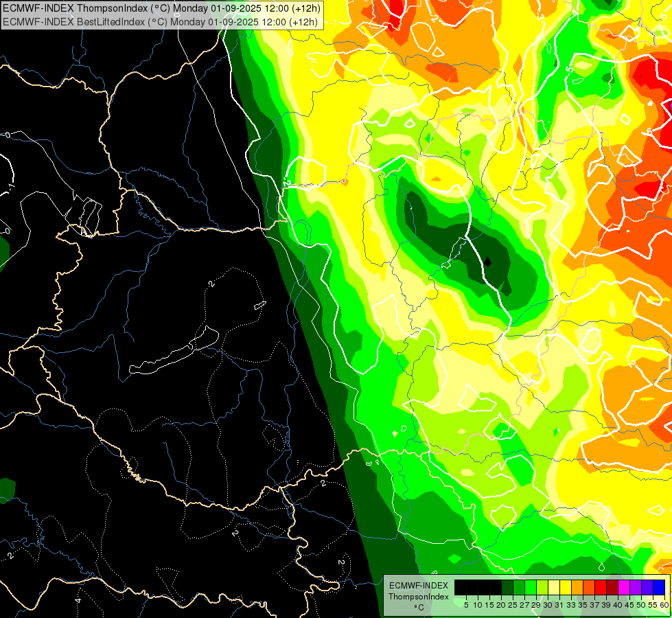This screenshot has width=672, height=618.
Task: Pick the medium green 25–27 legend swatch
Action: (519, 587)
